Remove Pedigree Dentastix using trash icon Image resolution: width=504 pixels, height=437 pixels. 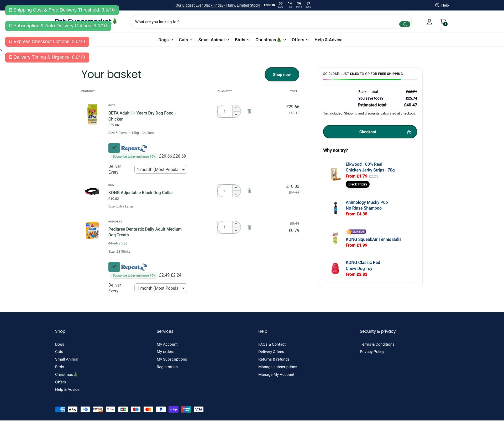click(249, 227)
